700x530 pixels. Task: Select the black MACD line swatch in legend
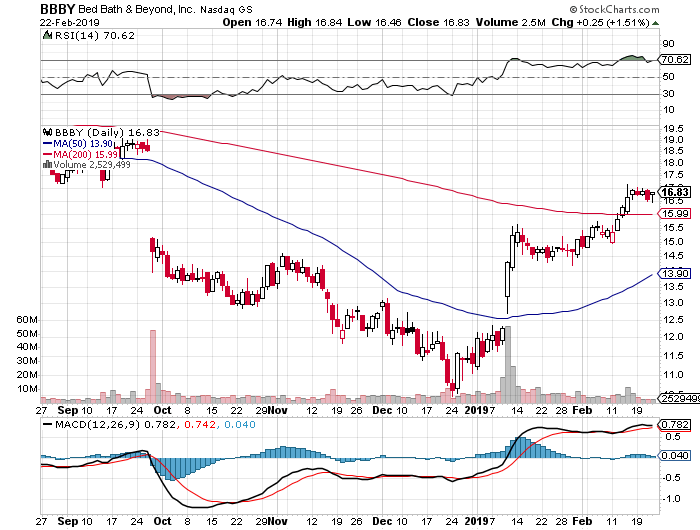point(47,424)
